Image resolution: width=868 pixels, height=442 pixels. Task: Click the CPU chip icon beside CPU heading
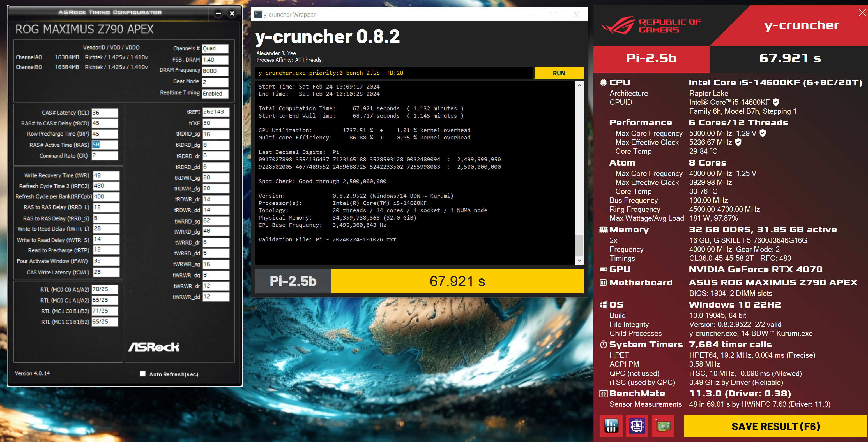603,82
